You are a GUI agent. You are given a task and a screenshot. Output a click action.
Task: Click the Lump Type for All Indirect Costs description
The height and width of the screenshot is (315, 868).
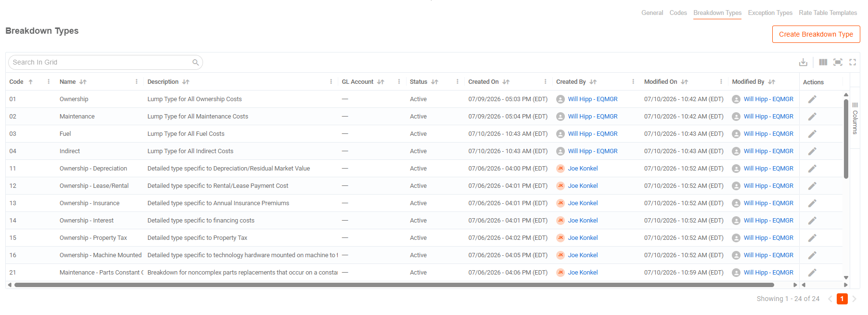(190, 151)
